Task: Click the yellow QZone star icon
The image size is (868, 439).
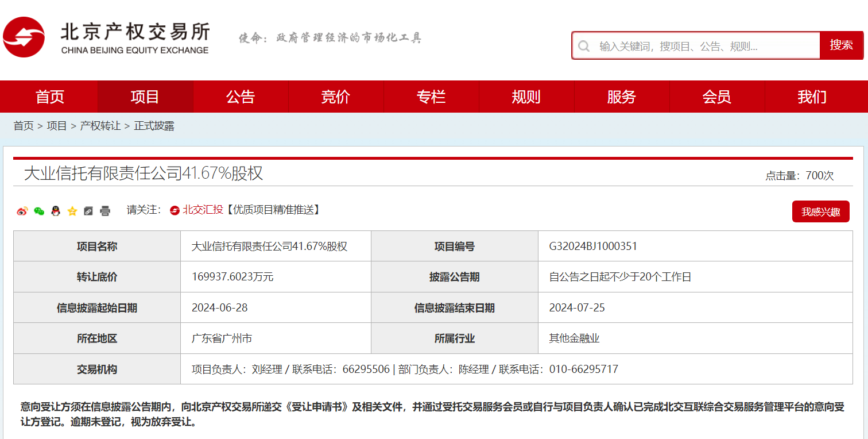Action: tap(72, 211)
